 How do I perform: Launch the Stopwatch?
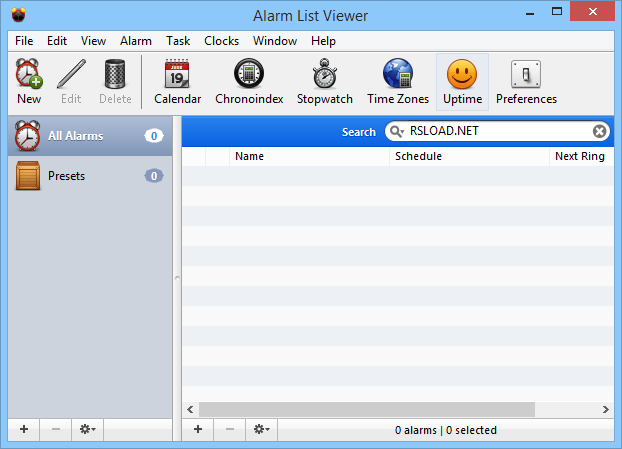click(324, 81)
